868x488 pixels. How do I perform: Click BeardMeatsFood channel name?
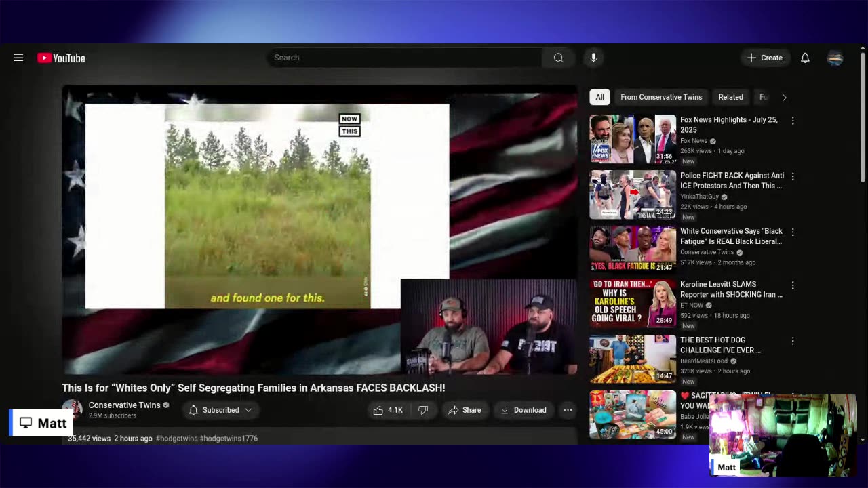click(x=704, y=361)
